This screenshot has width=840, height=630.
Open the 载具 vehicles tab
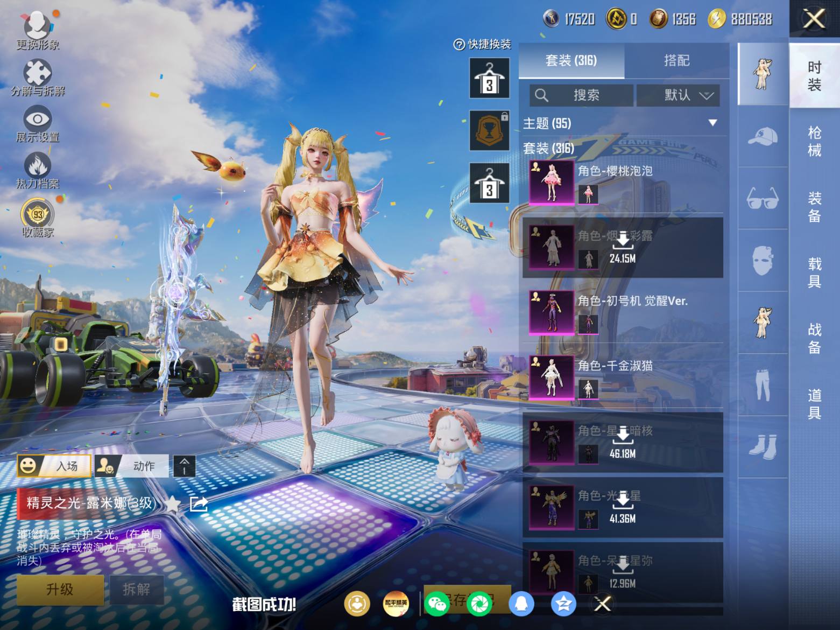[x=815, y=272]
